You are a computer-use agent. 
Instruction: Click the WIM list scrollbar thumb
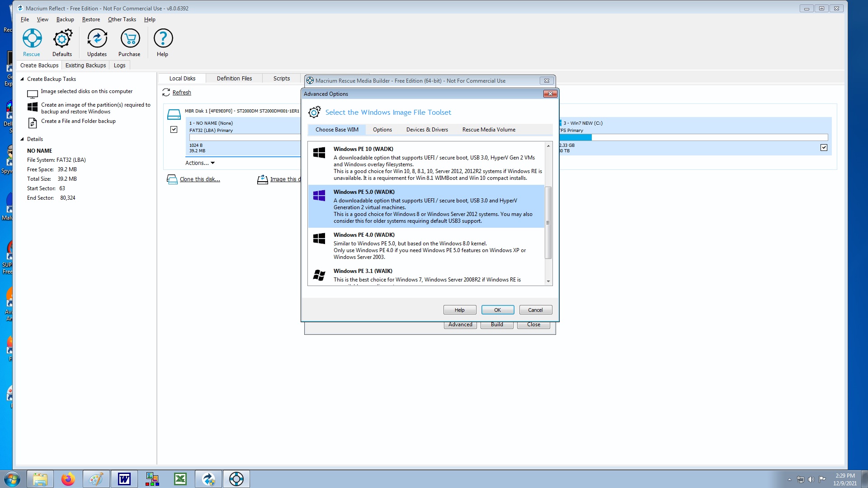548,223
